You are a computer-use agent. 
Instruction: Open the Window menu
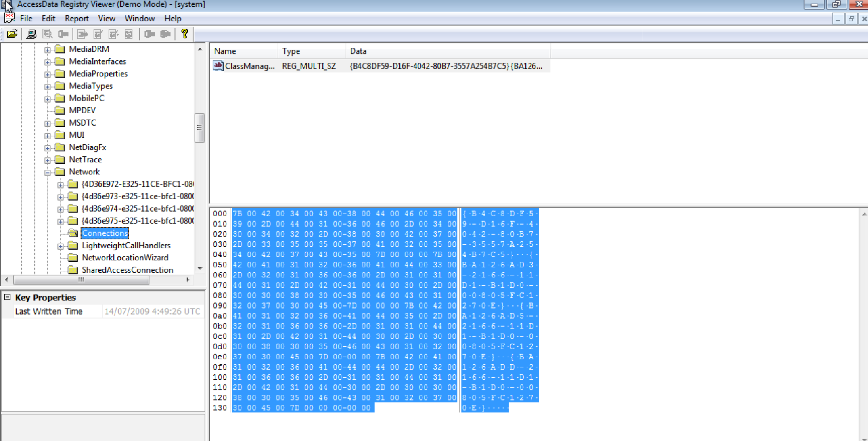[x=139, y=19]
